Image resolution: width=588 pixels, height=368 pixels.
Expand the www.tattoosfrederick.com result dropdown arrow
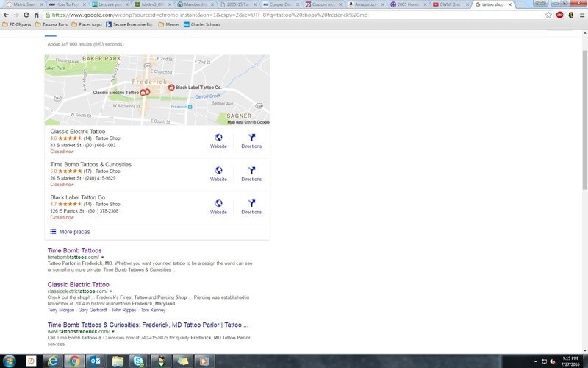113,332
